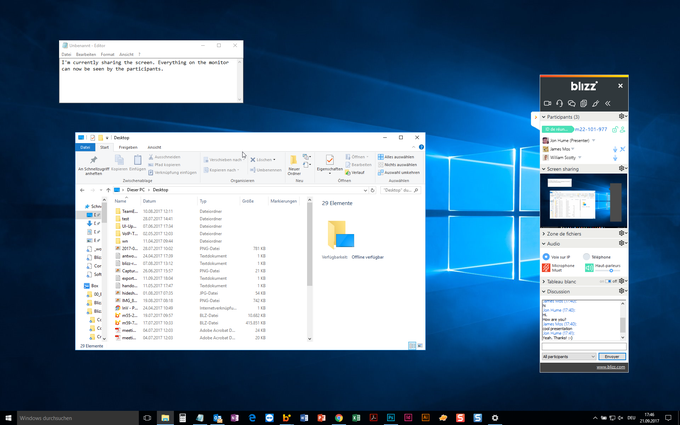Open Bearbeiten menu in the Editor window

[86, 55]
